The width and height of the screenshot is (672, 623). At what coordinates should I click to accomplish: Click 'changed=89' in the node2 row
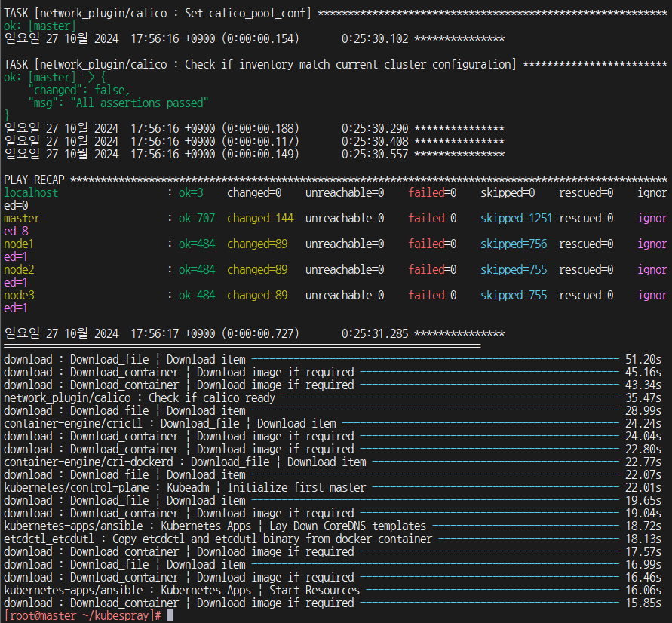pos(258,270)
